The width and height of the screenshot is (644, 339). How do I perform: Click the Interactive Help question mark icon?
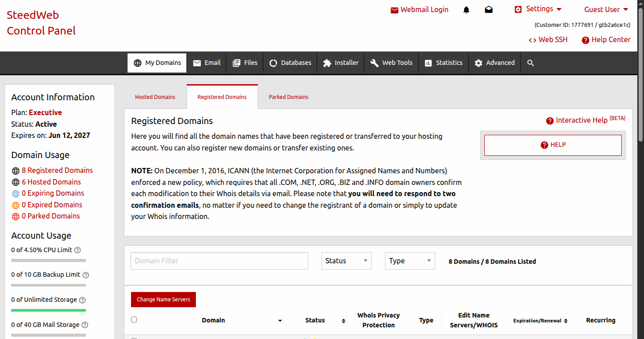(550, 121)
